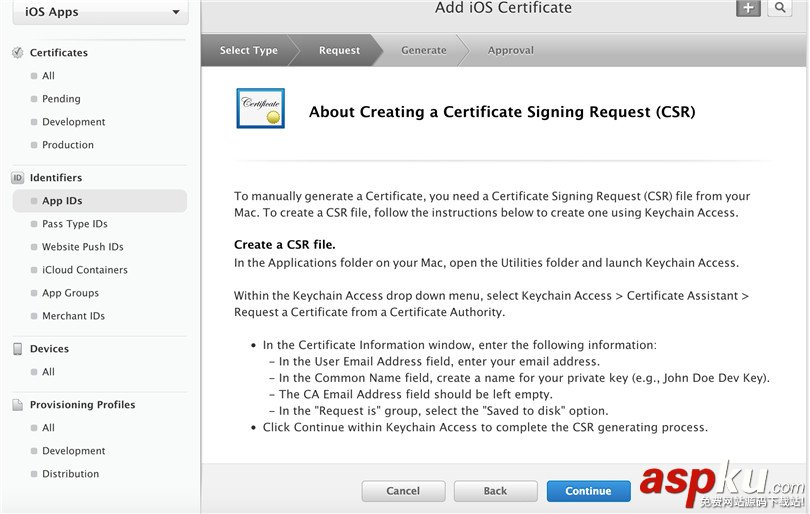Select Production under Certificates
Image resolution: width=810 pixels, height=514 pixels.
pyautogui.click(x=68, y=145)
